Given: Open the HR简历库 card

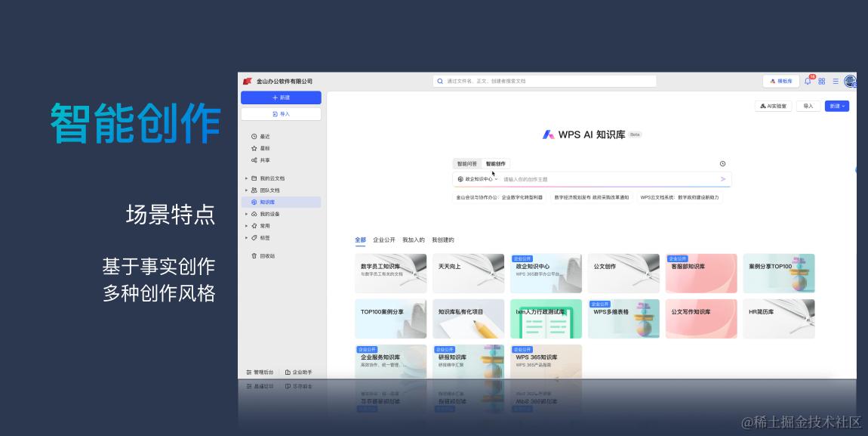Looking at the screenshot, I should [x=779, y=319].
